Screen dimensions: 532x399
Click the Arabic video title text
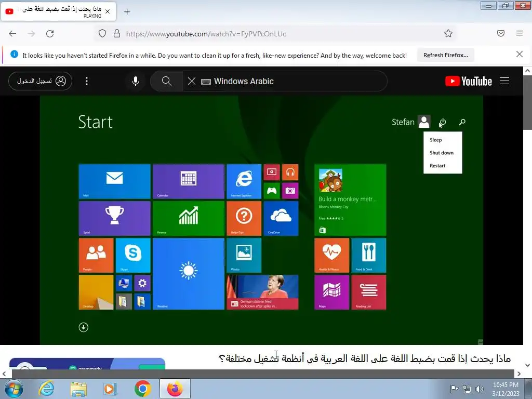[365, 358]
